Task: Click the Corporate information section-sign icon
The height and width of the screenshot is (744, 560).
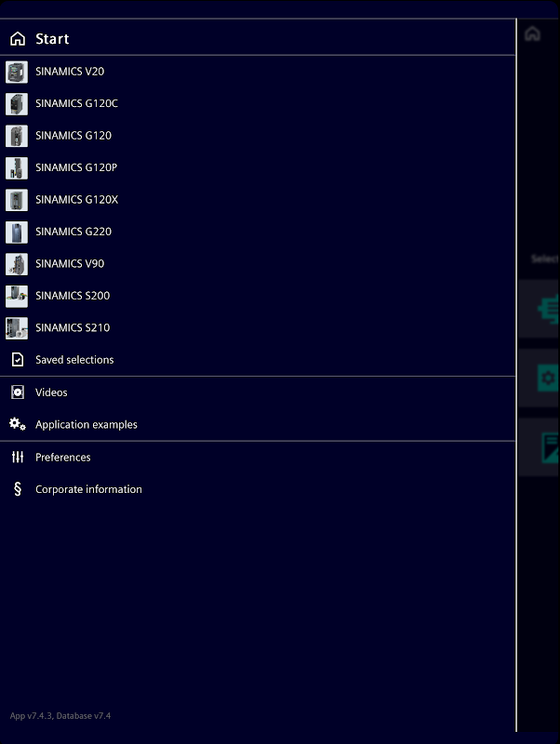Action: pos(18,489)
